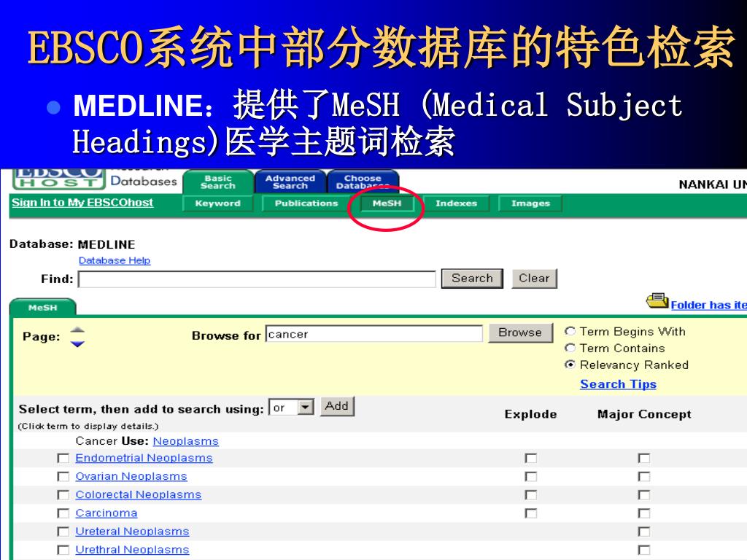Check the Colorectal Neoplasms term checkbox

point(63,495)
